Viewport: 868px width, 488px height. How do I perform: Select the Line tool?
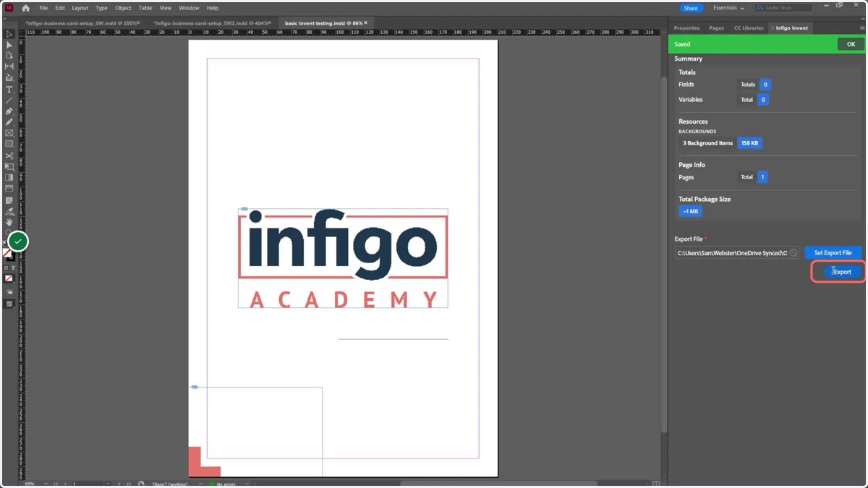(9, 100)
